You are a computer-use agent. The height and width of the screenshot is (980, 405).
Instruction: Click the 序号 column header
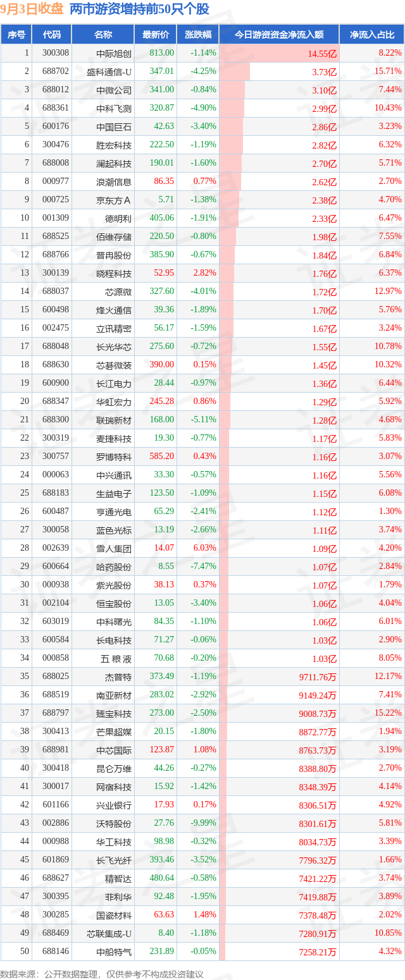(16, 35)
